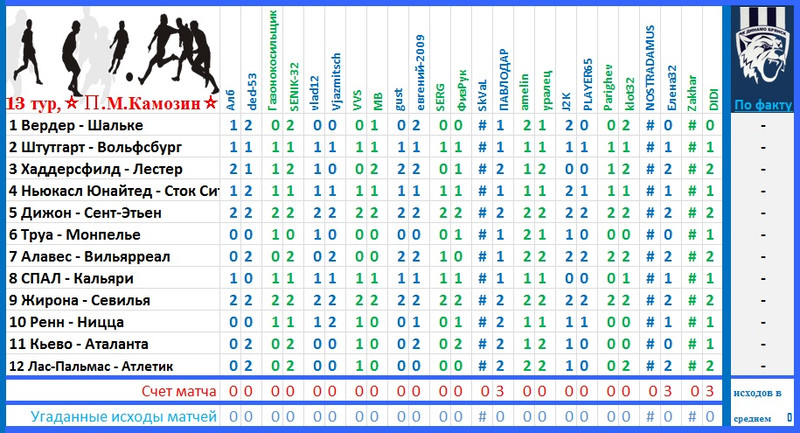Select match row '8 СПАЛ - Кальяри'
The image size is (800, 433).
[x=71, y=279]
